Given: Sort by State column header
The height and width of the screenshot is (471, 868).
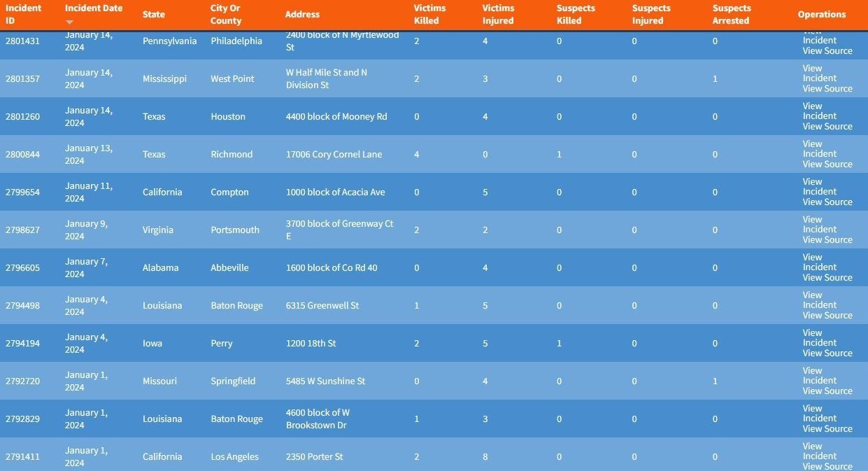Looking at the screenshot, I should click(x=153, y=14).
